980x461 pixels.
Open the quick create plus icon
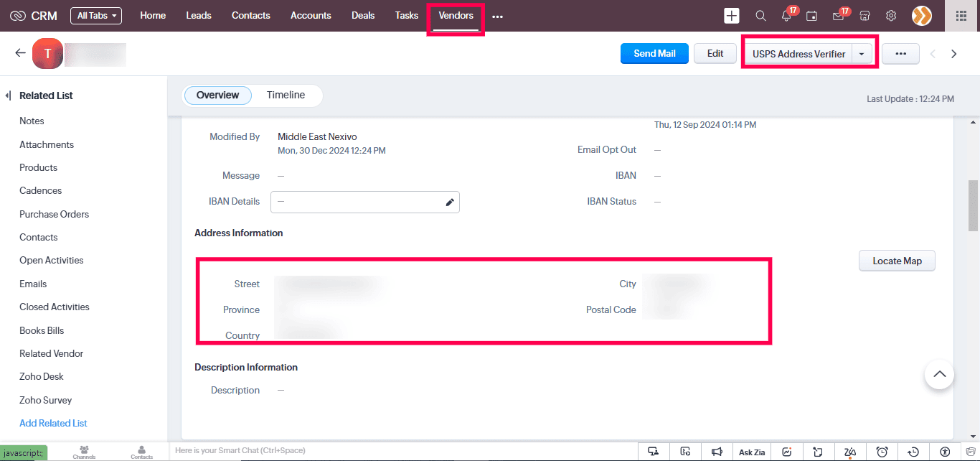point(732,16)
